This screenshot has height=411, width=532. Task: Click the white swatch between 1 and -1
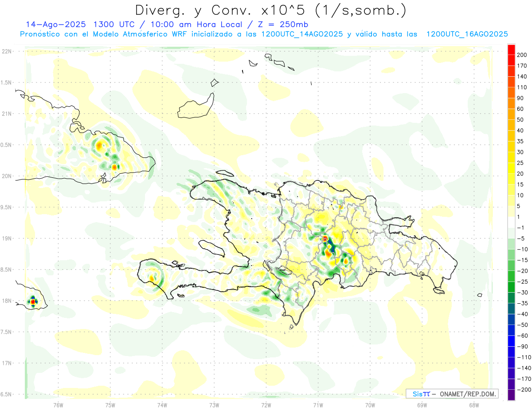(x=511, y=223)
